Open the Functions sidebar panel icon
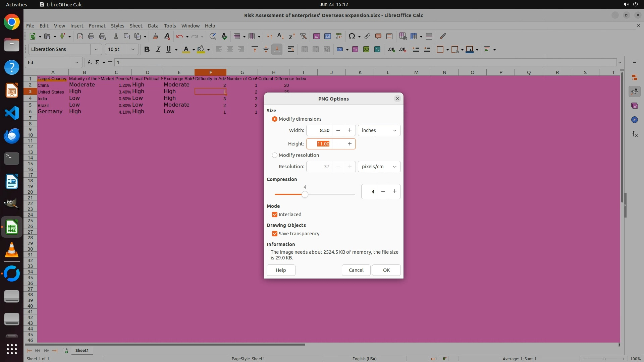Viewport: 644px width, 362px height. click(x=635, y=134)
